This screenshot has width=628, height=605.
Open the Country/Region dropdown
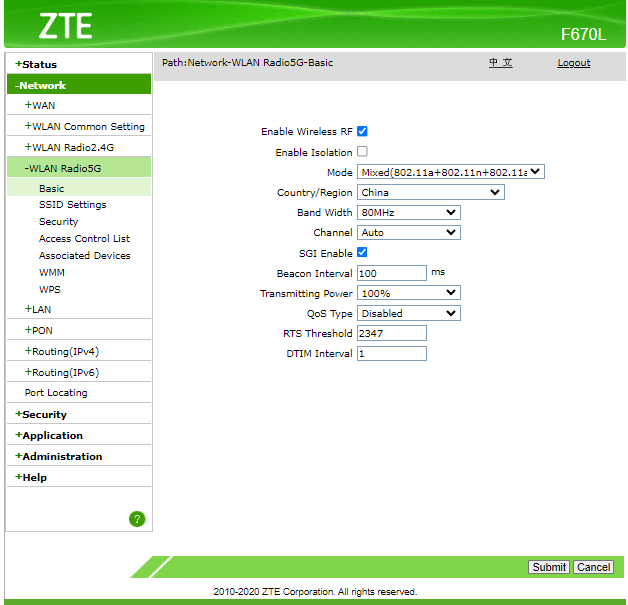pos(430,192)
